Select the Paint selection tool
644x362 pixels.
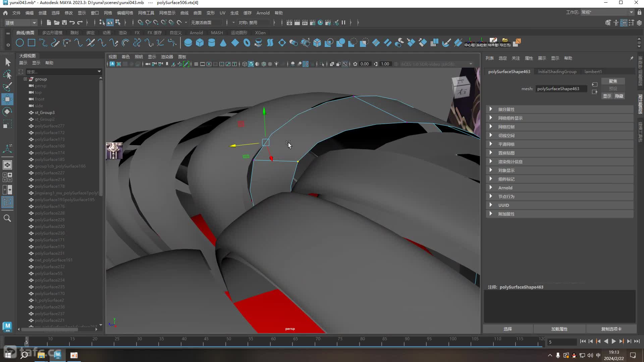pyautogui.click(x=7, y=87)
